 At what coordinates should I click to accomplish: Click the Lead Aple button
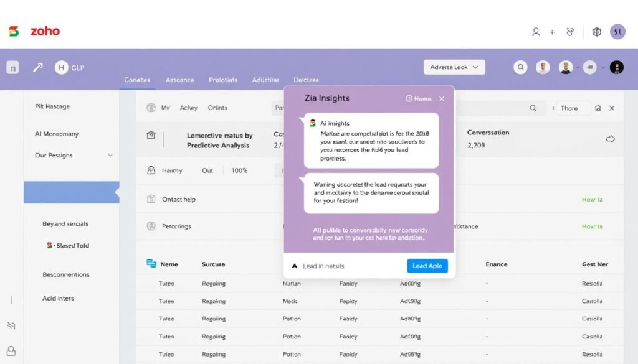click(427, 265)
